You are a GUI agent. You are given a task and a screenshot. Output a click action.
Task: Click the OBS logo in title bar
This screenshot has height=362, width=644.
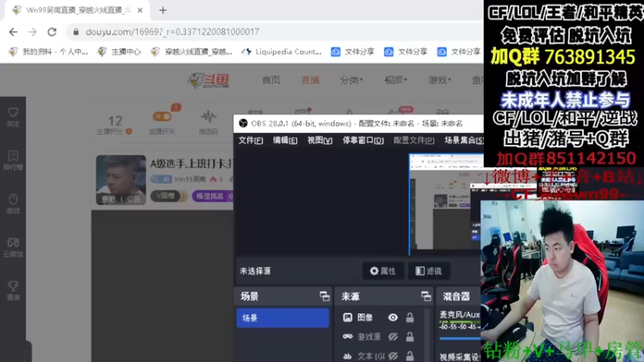[243, 123]
